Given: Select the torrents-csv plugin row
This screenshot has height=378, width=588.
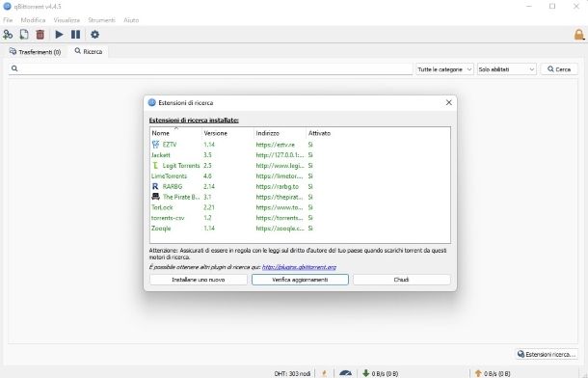Looking at the screenshot, I should [x=300, y=218].
